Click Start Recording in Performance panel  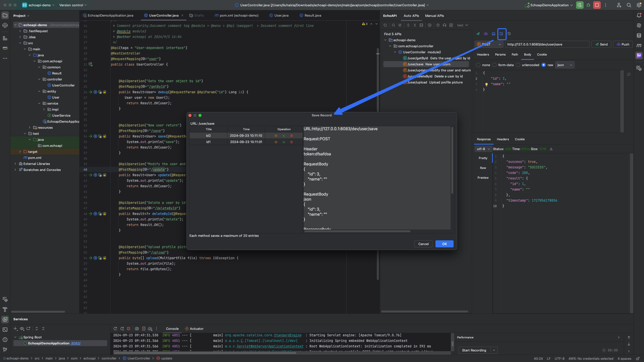coord(474,350)
